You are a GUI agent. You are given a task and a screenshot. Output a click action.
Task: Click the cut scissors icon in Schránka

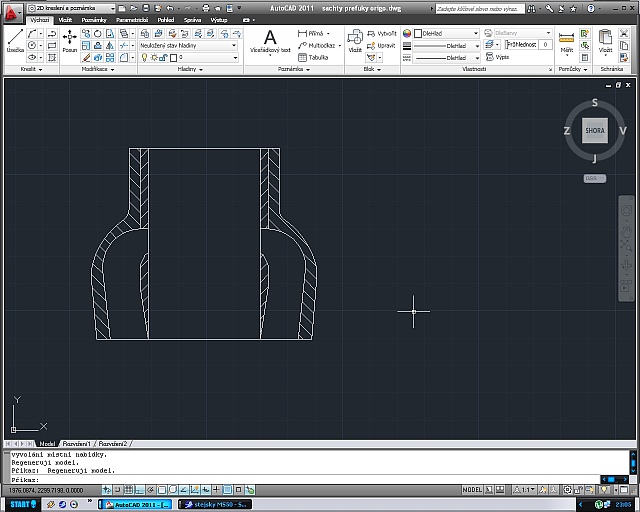point(624,33)
